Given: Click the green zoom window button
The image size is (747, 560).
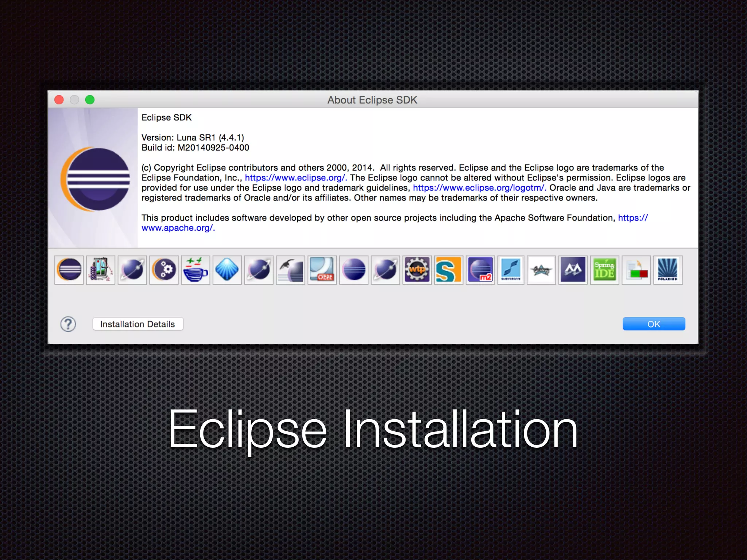Looking at the screenshot, I should point(90,100).
